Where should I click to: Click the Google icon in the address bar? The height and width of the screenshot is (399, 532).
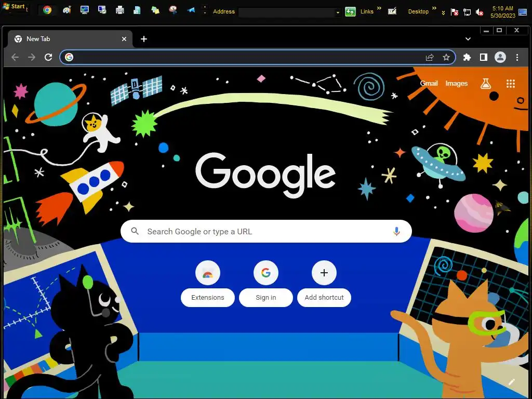pyautogui.click(x=69, y=57)
